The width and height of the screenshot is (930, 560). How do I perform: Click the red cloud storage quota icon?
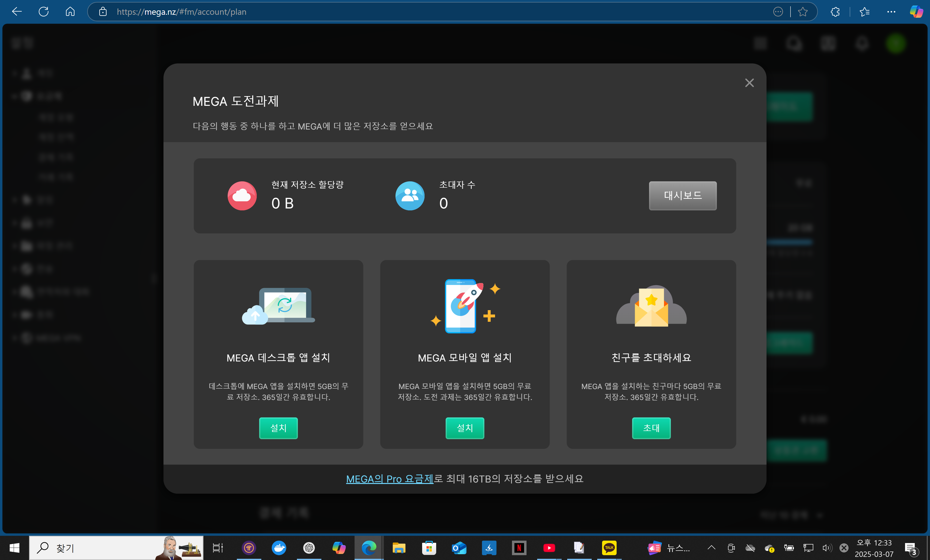pyautogui.click(x=242, y=195)
